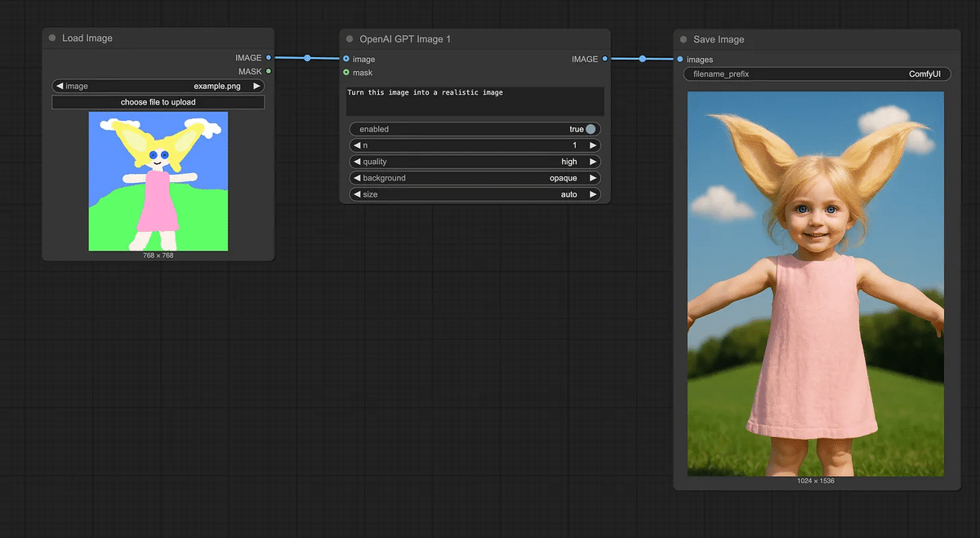Select the previous background option
The height and width of the screenshot is (538, 980).
[x=357, y=178]
